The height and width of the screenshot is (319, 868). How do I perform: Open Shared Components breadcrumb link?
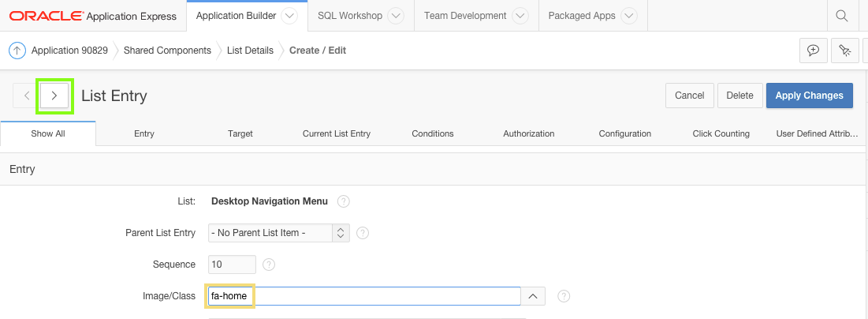(x=167, y=51)
